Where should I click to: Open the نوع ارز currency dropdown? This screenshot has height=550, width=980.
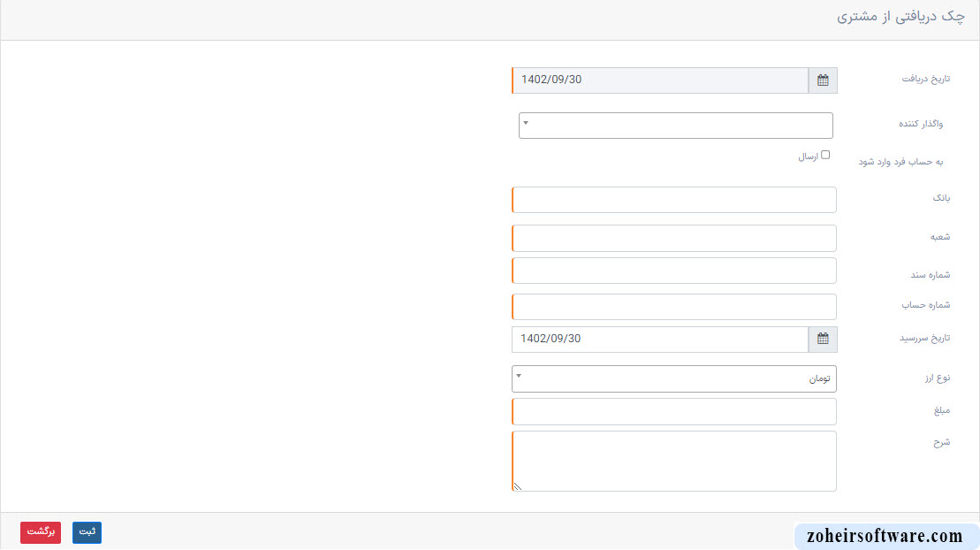click(673, 378)
